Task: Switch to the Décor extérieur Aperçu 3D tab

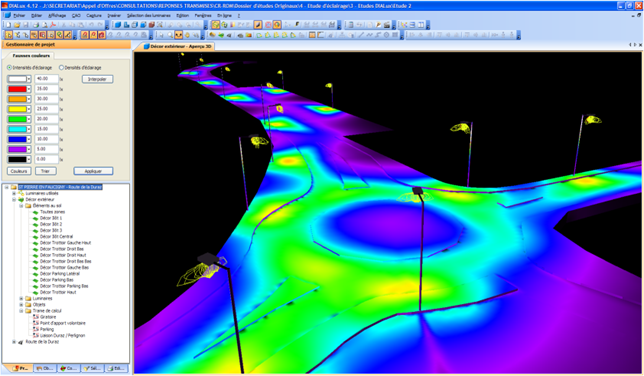Action: (178, 46)
